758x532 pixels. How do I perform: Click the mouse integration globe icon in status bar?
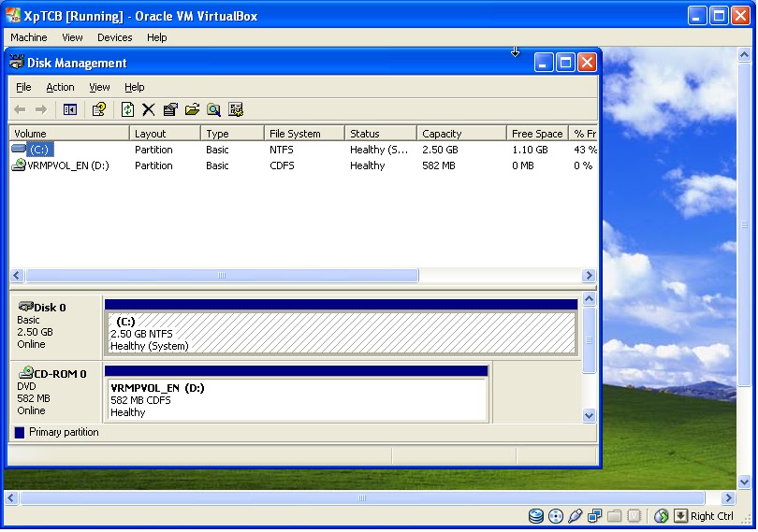click(661, 516)
